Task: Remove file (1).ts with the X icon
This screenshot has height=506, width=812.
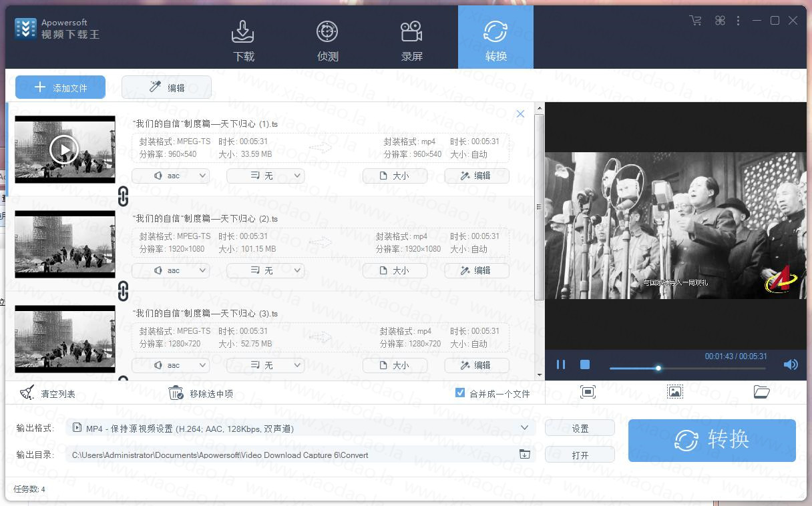Action: (x=520, y=114)
